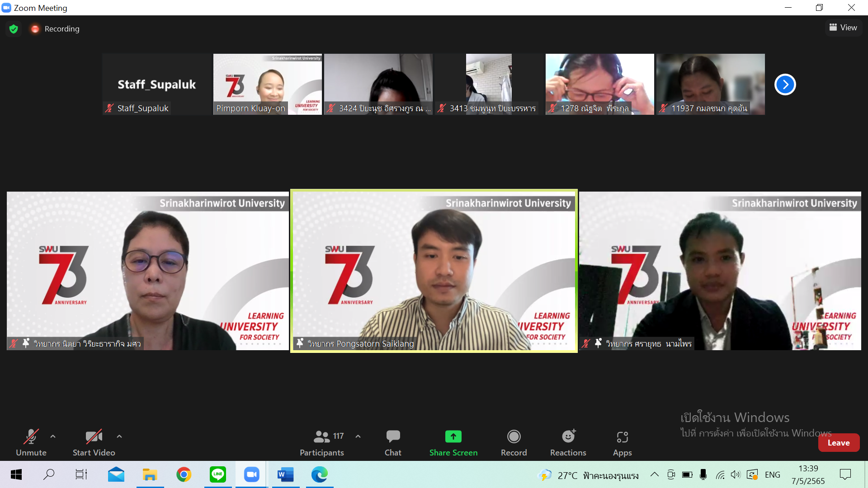Open LINE app from the taskbar

point(218,474)
